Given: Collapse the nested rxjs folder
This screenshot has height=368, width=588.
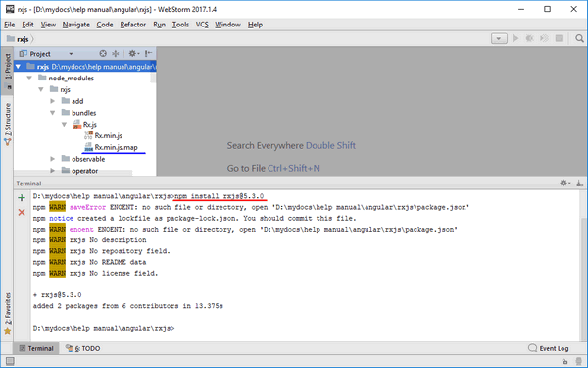Looking at the screenshot, I should tap(41, 89).
